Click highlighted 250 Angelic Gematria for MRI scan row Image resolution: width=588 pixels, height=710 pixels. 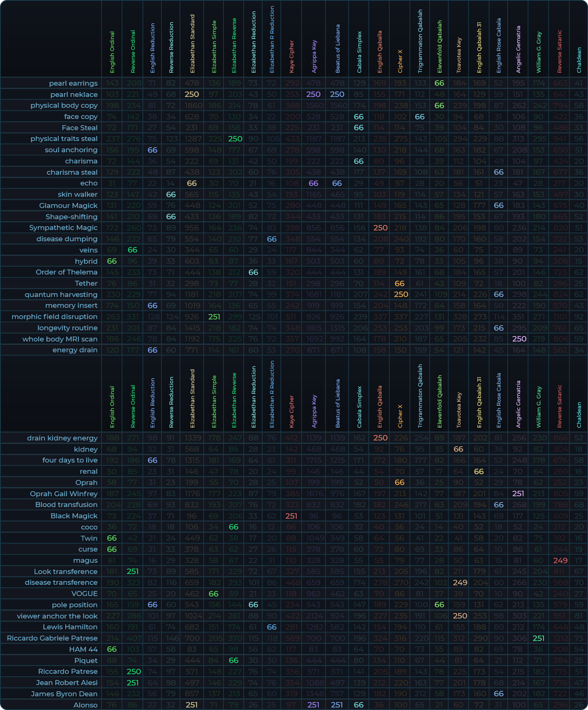click(x=519, y=339)
